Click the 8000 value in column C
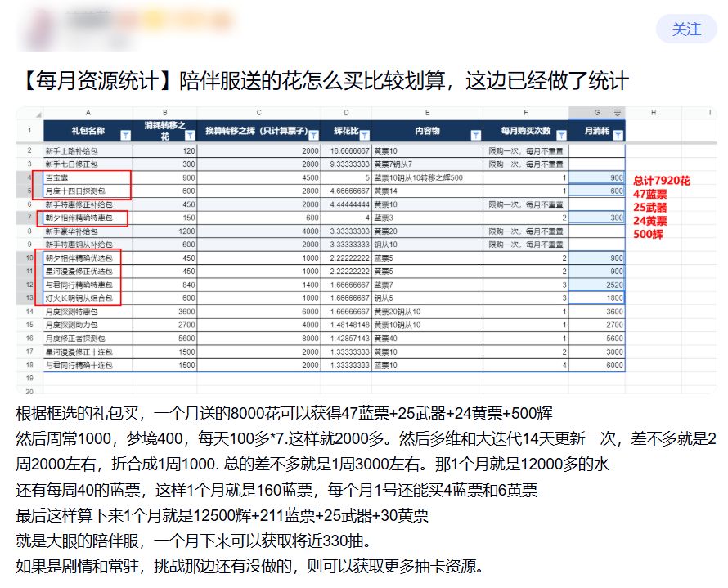The image size is (728, 588). [x=259, y=339]
